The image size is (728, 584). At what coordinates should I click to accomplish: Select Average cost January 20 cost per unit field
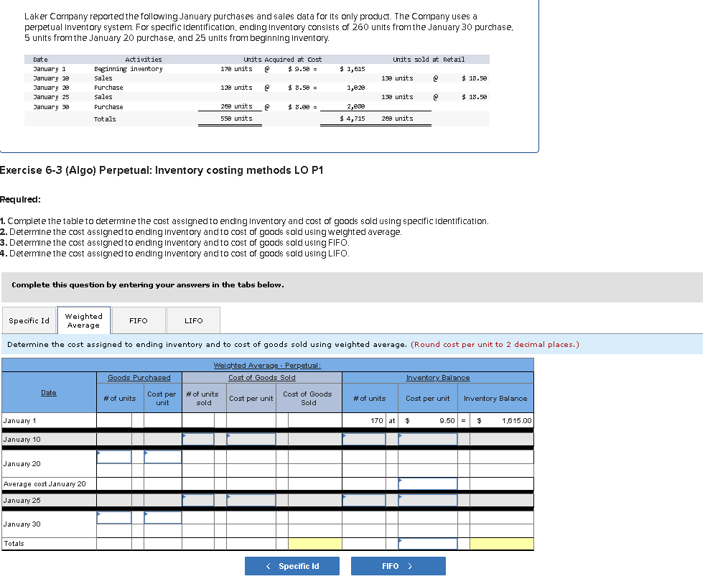click(428, 483)
